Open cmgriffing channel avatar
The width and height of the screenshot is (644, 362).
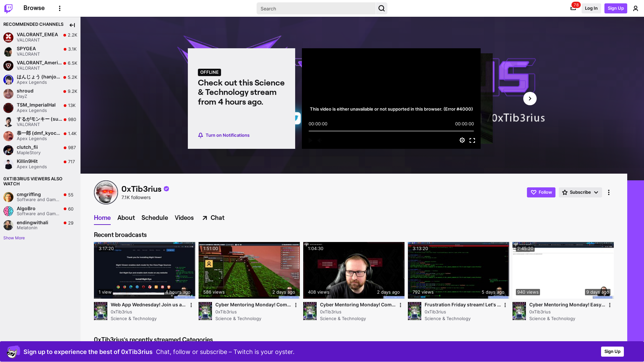pyautogui.click(x=8, y=197)
